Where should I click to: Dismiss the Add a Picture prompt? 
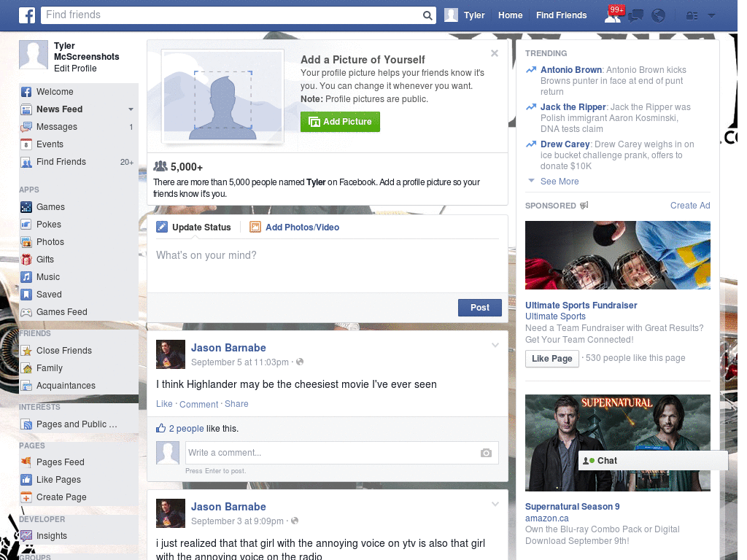[495, 53]
